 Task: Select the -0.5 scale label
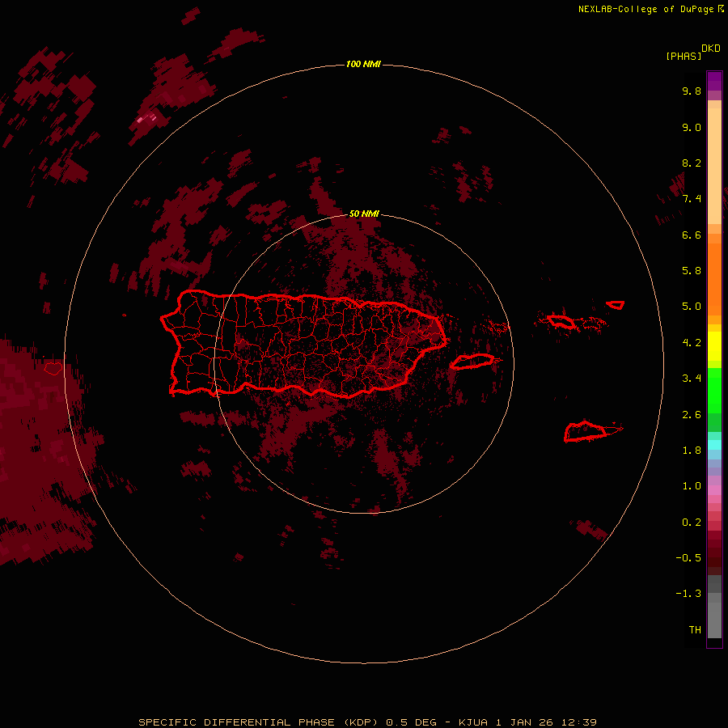688,558
